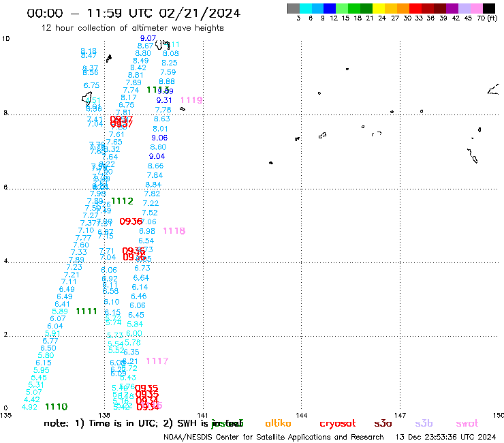Click the title date '02/21/2024'
Screen dimensions: 504x443
[200, 13]
